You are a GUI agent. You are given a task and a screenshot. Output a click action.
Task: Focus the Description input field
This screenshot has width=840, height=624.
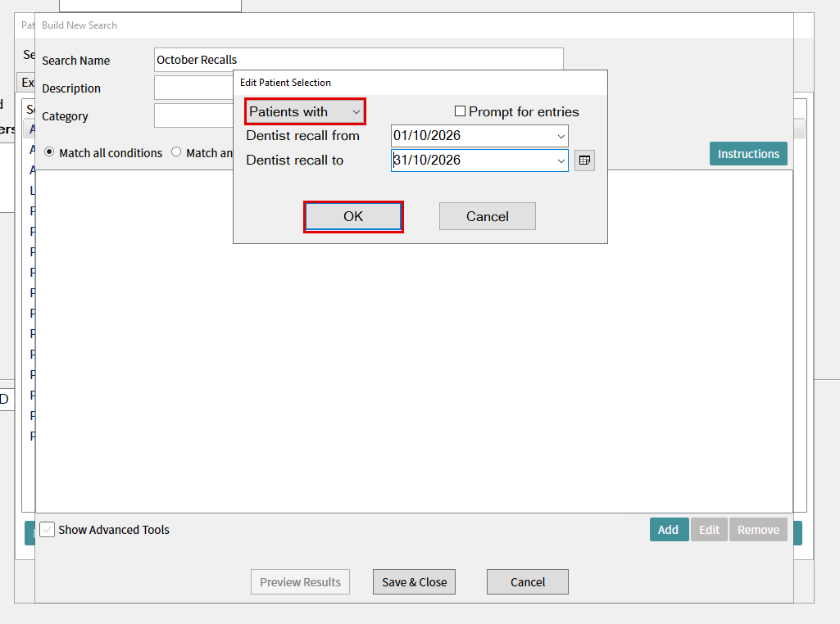click(194, 88)
